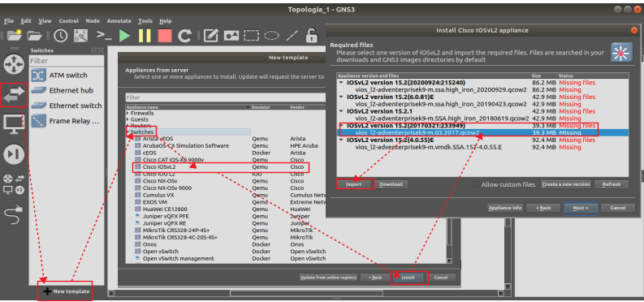Open the File menu

(x=9, y=21)
